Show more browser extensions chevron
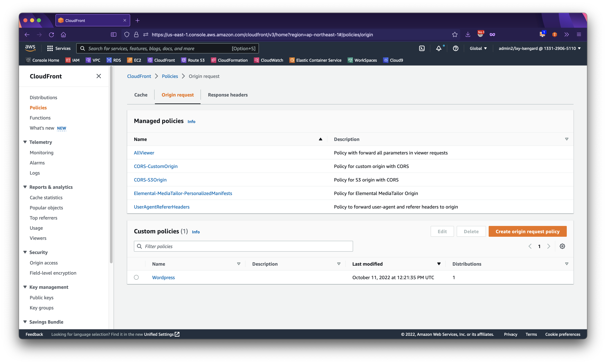The width and height of the screenshot is (606, 364). coord(566,35)
